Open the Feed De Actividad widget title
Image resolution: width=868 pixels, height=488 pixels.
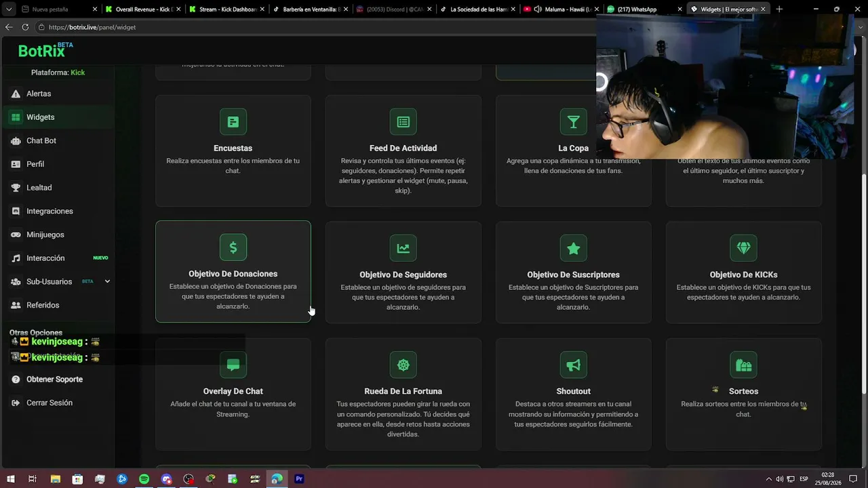tap(403, 148)
